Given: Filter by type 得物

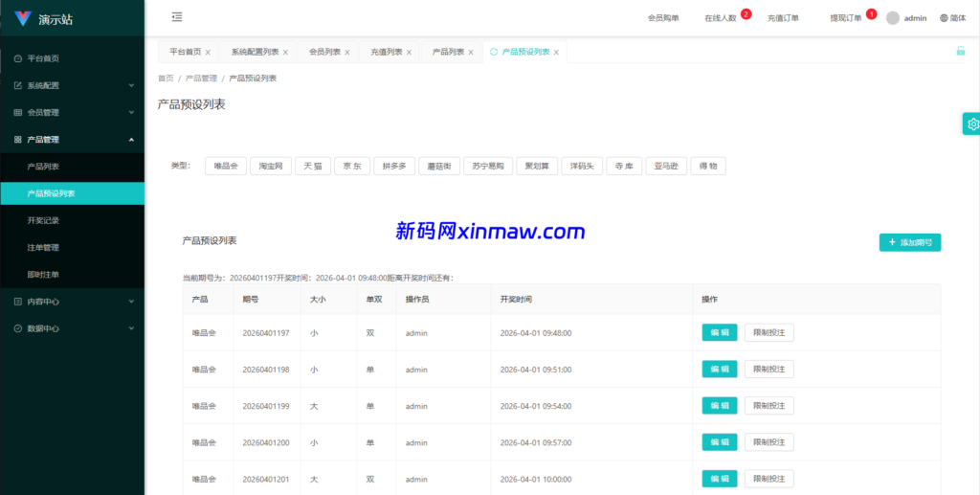Looking at the screenshot, I should pos(708,167).
